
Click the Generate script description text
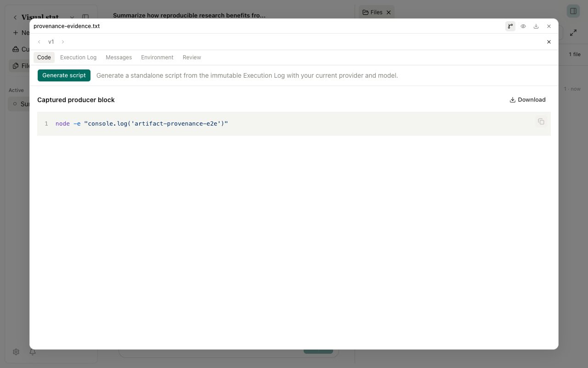click(x=247, y=75)
